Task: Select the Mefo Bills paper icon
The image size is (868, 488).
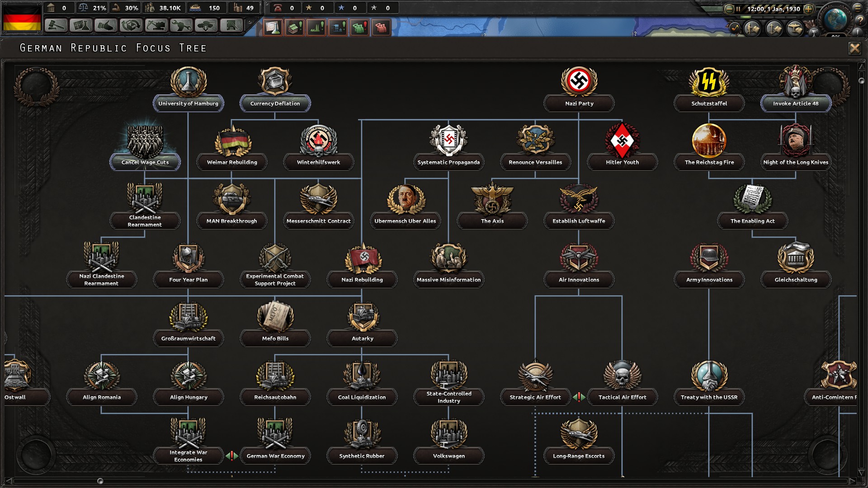Action: click(275, 316)
